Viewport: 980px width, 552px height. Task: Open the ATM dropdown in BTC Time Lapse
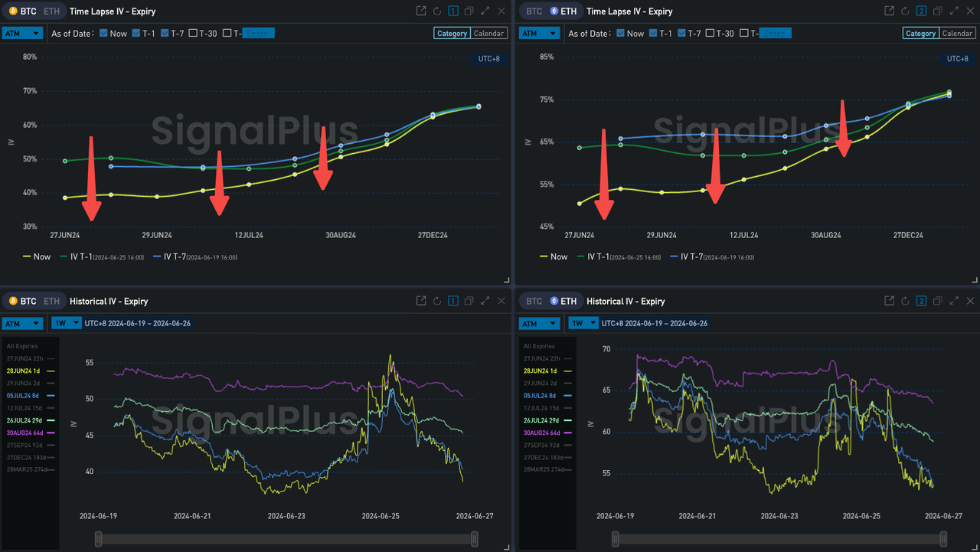point(22,33)
